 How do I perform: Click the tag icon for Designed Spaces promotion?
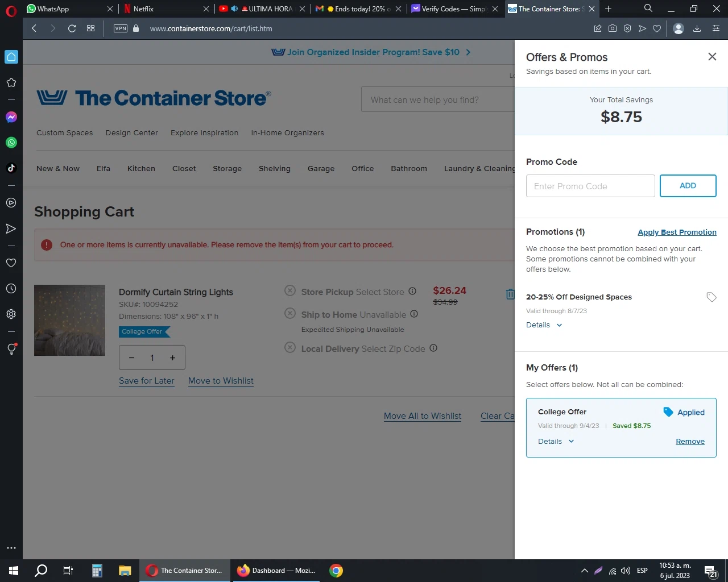point(711,297)
